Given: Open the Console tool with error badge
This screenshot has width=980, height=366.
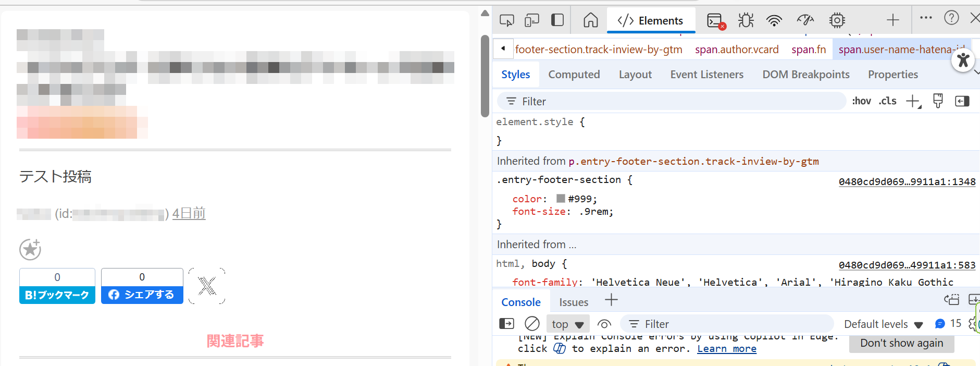Looking at the screenshot, I should [x=715, y=21].
